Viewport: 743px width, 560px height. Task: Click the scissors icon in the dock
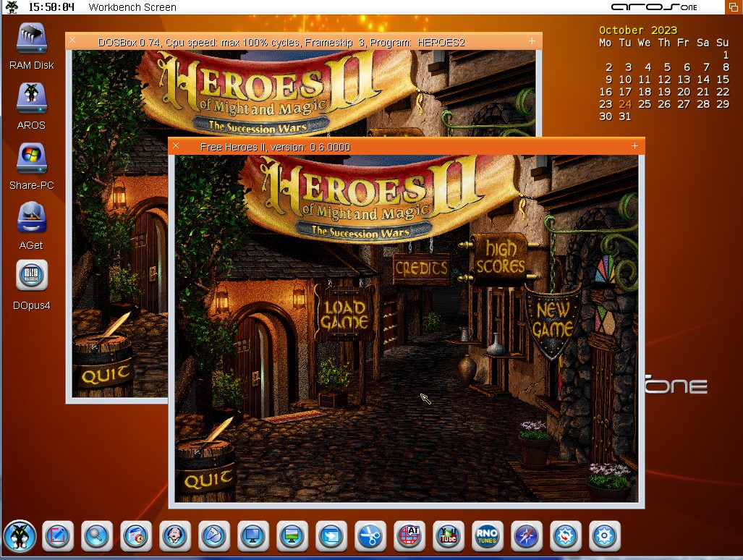tap(370, 536)
